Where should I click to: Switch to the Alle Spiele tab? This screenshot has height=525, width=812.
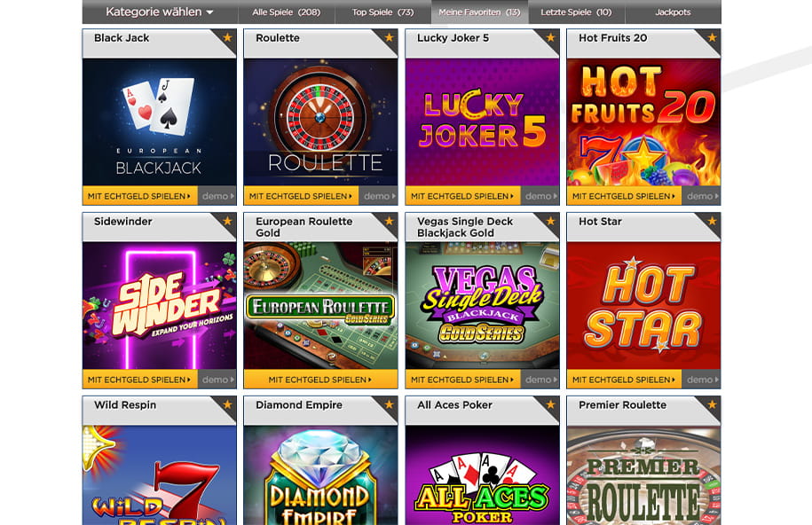coord(287,12)
